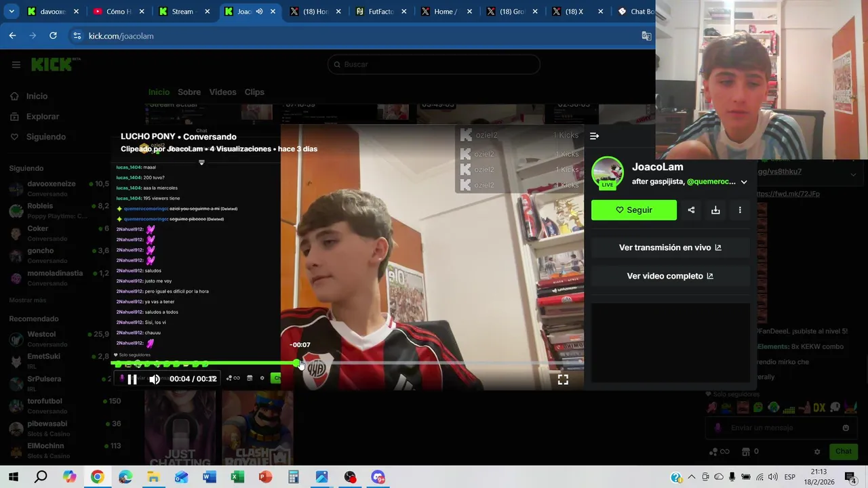Mute audio on the Joac browser tab
868x488 pixels.
pyautogui.click(x=259, y=12)
